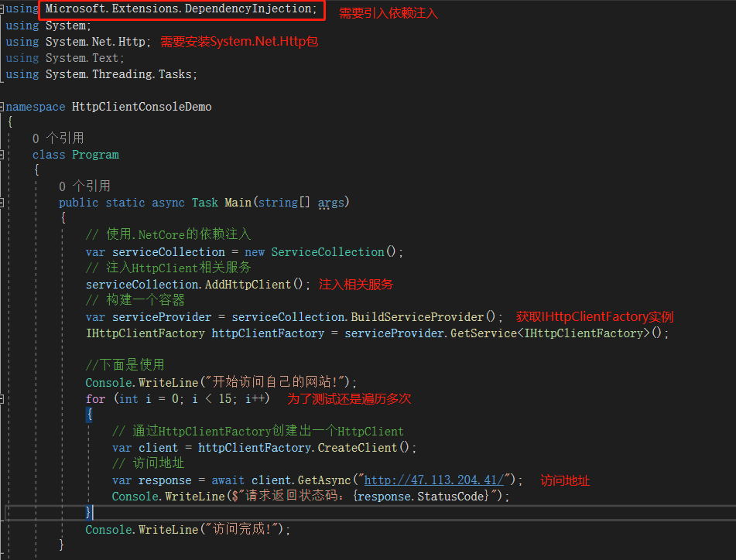The image size is (736, 560).
Task: Click the highlighted closing brace of the for loop
Action: pos(88,512)
